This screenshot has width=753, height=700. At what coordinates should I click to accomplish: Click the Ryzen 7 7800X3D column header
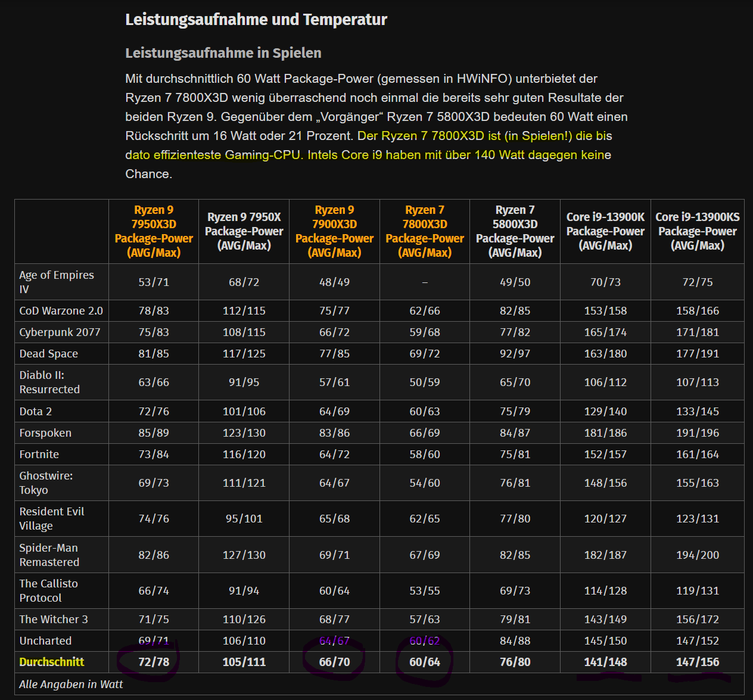[425, 231]
